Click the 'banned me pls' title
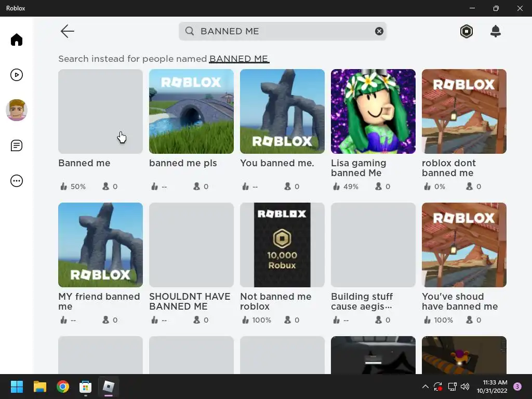 click(183, 163)
